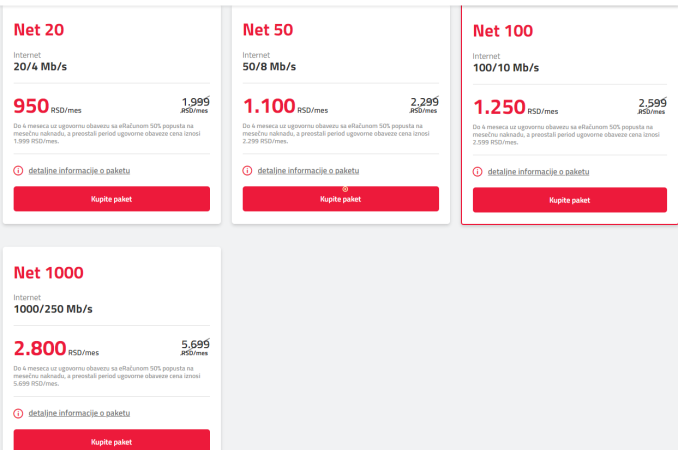Viewport: 678px width, 450px height.
Task: Buy the Net 100 package with Kupite paket
Action: 569,200
